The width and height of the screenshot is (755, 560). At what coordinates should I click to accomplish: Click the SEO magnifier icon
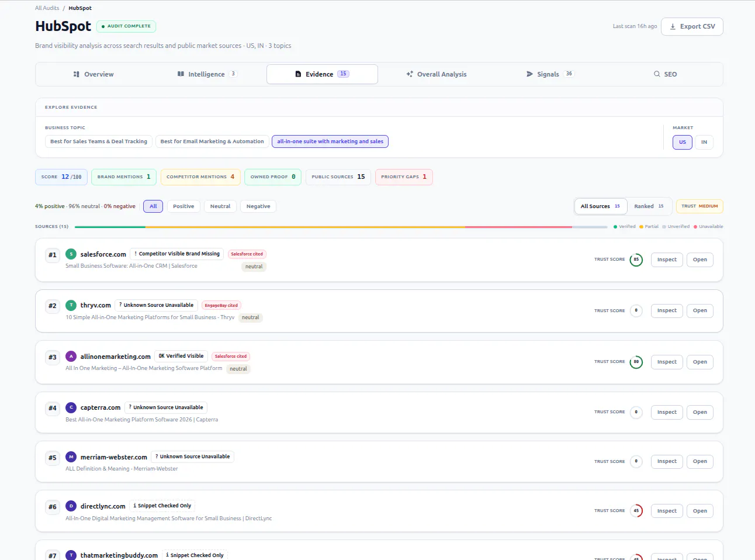click(657, 74)
